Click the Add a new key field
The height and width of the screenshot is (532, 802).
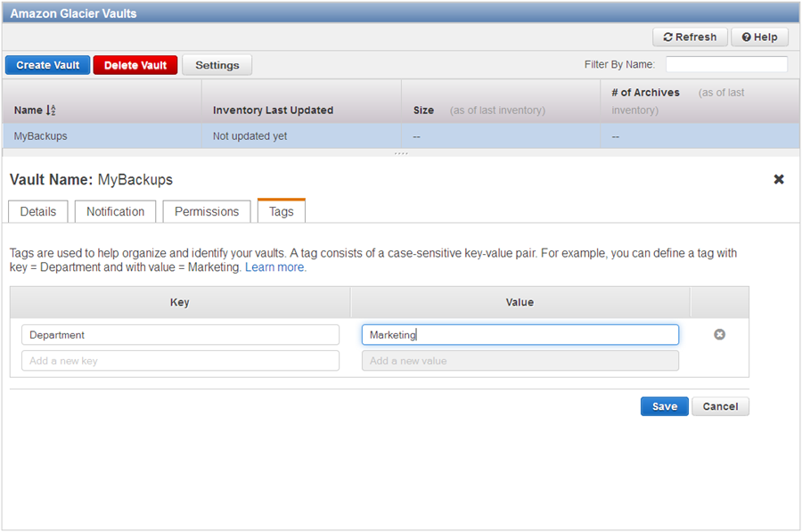point(180,361)
